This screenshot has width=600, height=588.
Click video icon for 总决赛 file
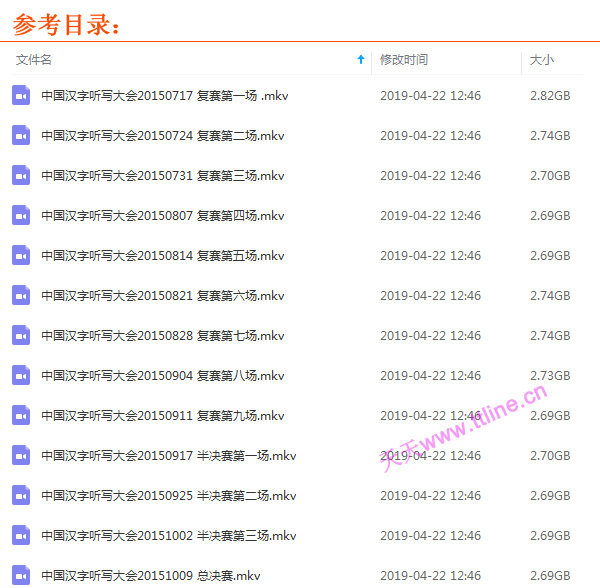coord(21,575)
